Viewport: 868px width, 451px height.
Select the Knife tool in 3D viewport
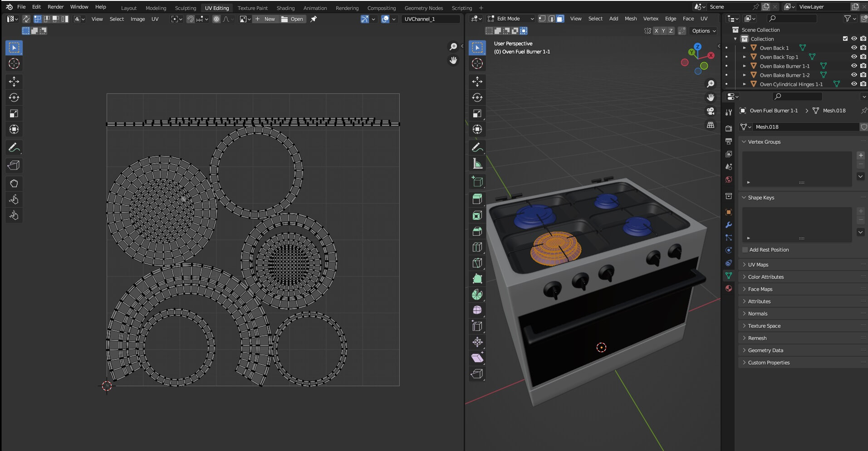click(x=477, y=263)
